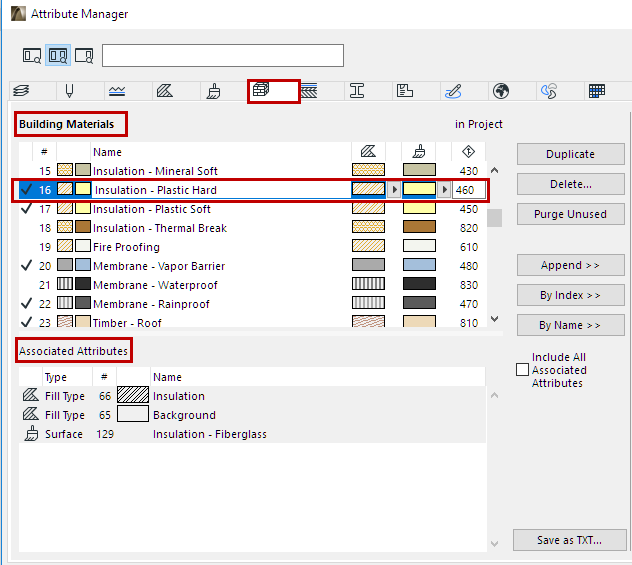
Task: Click brown surface swatch of Thermal Break
Action: point(419,227)
